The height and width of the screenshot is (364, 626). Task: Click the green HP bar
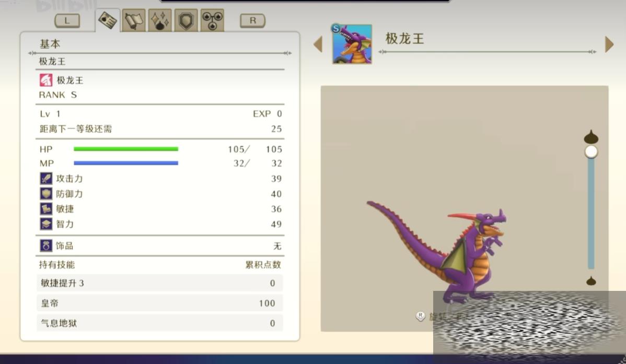pos(126,149)
